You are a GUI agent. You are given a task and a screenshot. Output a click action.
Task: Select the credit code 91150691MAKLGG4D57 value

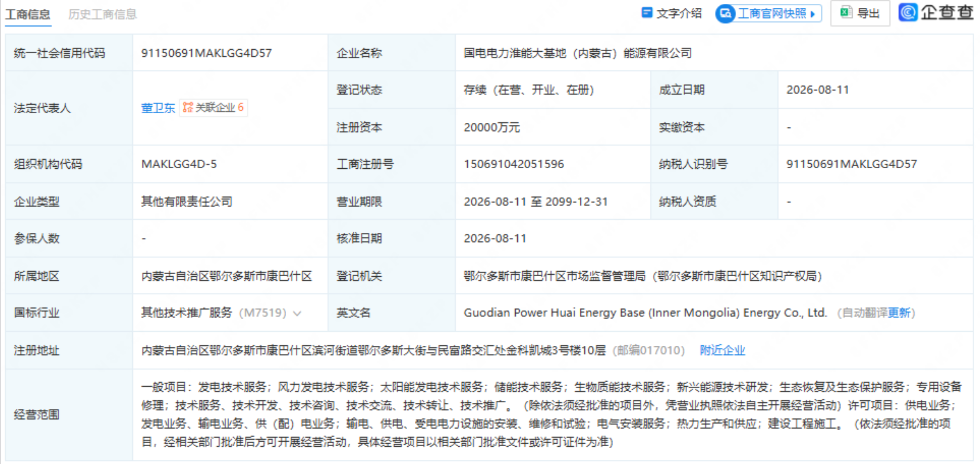(x=206, y=53)
